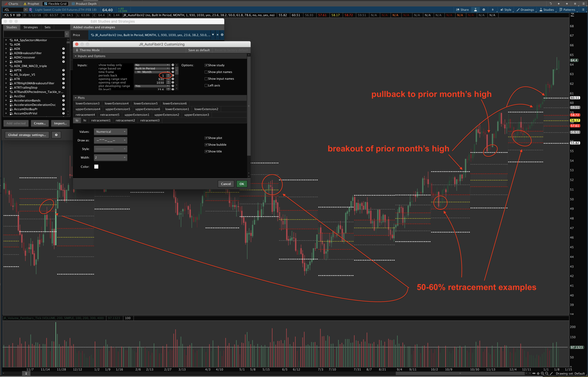Screen dimensions: 588x377
Task: Open chart settings gear icon
Action: 484,10
